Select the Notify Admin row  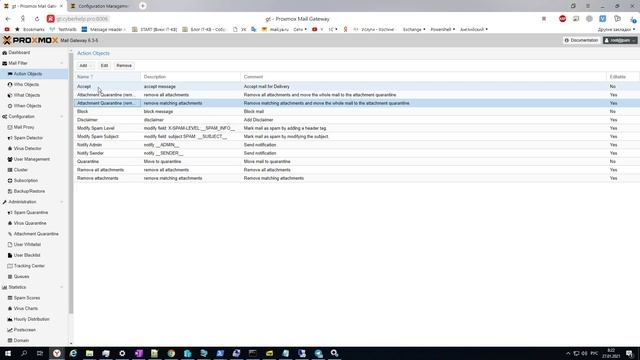357,145
